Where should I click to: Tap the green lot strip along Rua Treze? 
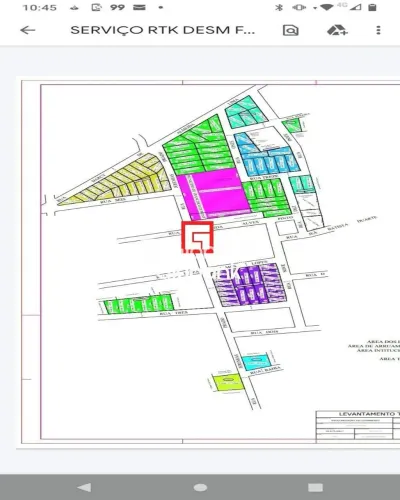point(138,304)
